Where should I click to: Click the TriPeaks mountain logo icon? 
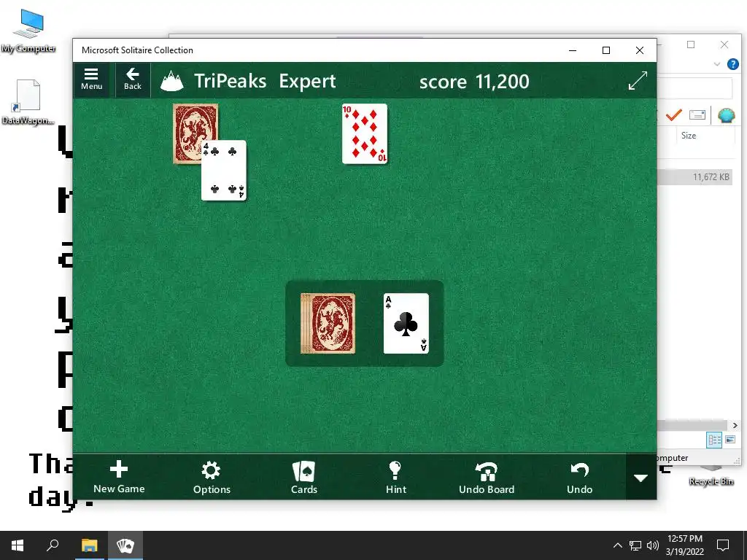pos(171,81)
